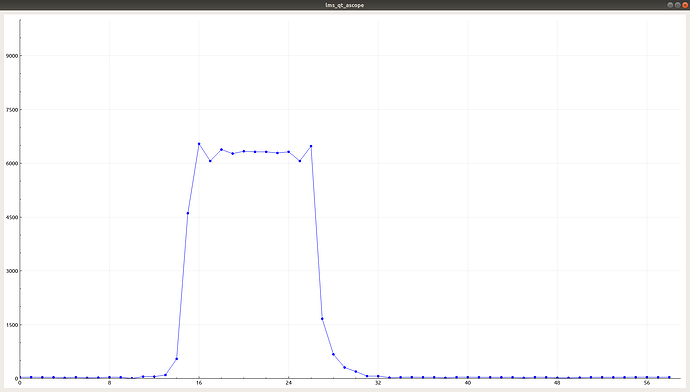Screen dimensions: 690x392
Task: Select the falling-edge data point near 1650
Action: pyautogui.click(x=322, y=319)
